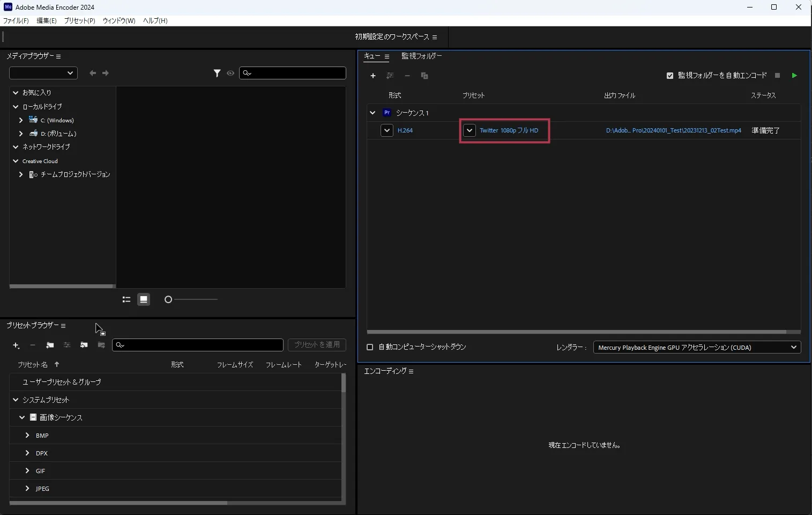Click import presets icon in Preset Browser
Screen dimensions: 812x515
[84, 345]
